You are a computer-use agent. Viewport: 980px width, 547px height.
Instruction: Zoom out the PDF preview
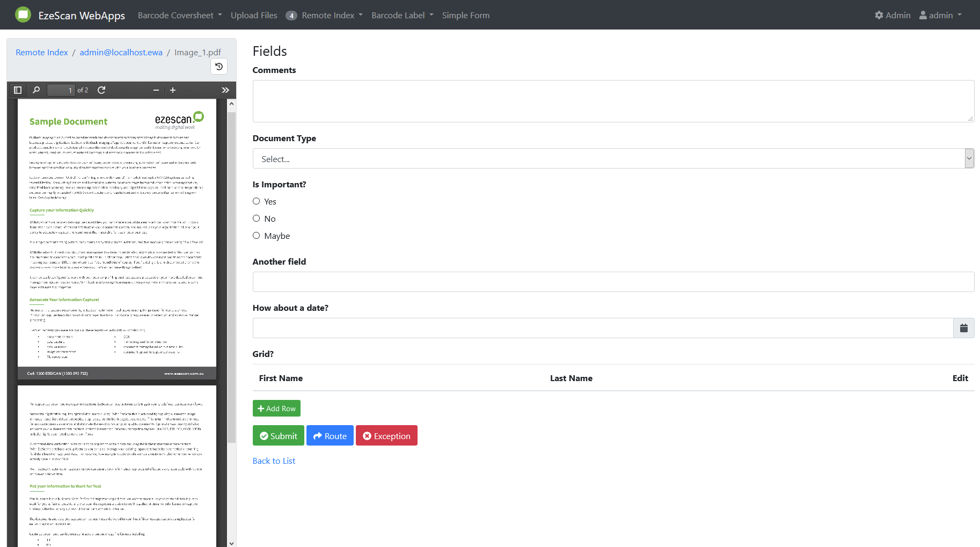[156, 90]
